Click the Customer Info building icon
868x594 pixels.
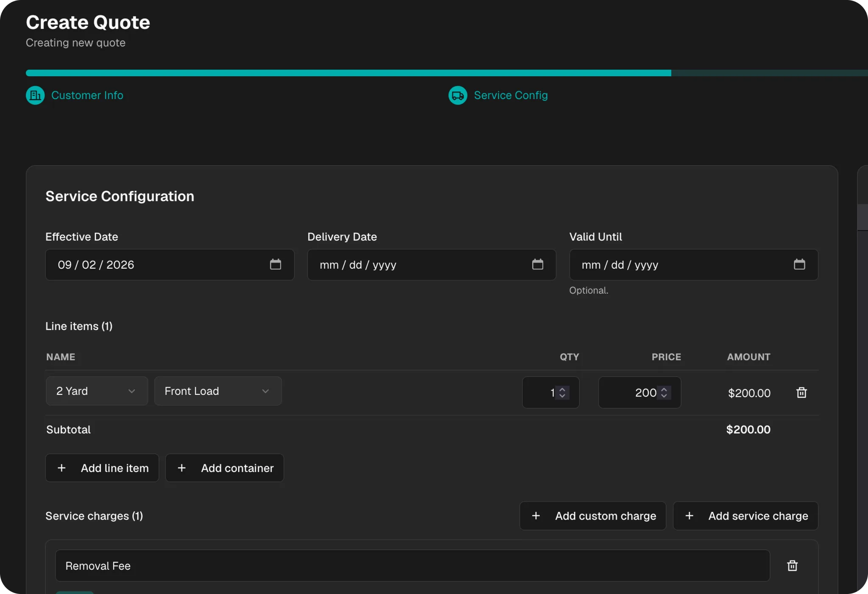tap(35, 95)
